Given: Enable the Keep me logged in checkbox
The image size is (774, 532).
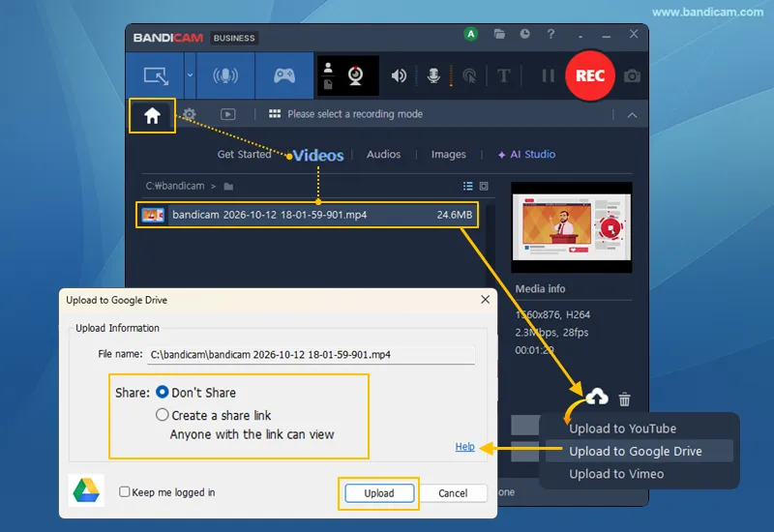Looking at the screenshot, I should point(125,491).
